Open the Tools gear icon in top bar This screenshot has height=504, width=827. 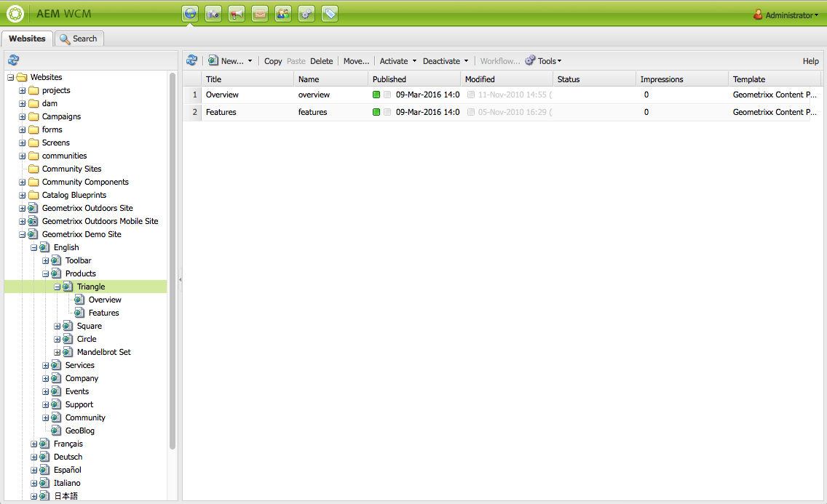(306, 14)
